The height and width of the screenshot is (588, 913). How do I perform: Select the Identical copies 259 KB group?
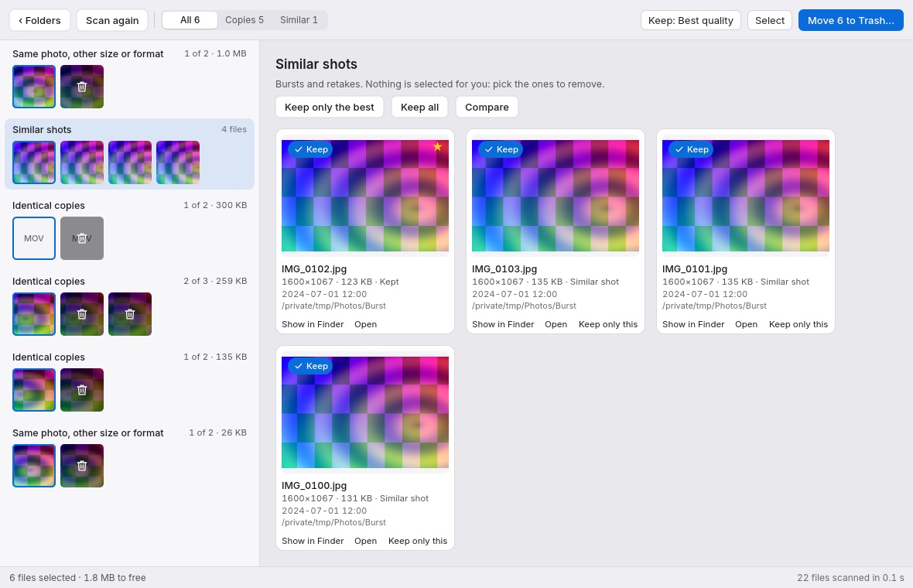pos(129,306)
